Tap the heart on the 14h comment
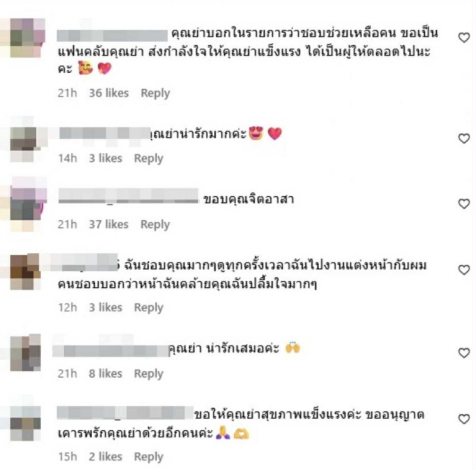 click(464, 139)
